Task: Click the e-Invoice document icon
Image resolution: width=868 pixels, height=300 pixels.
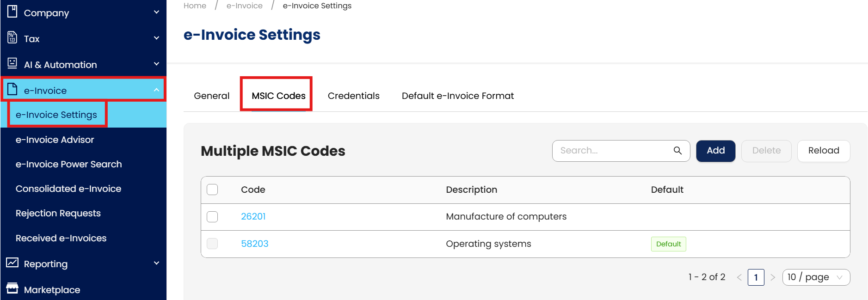Action: coord(12,89)
